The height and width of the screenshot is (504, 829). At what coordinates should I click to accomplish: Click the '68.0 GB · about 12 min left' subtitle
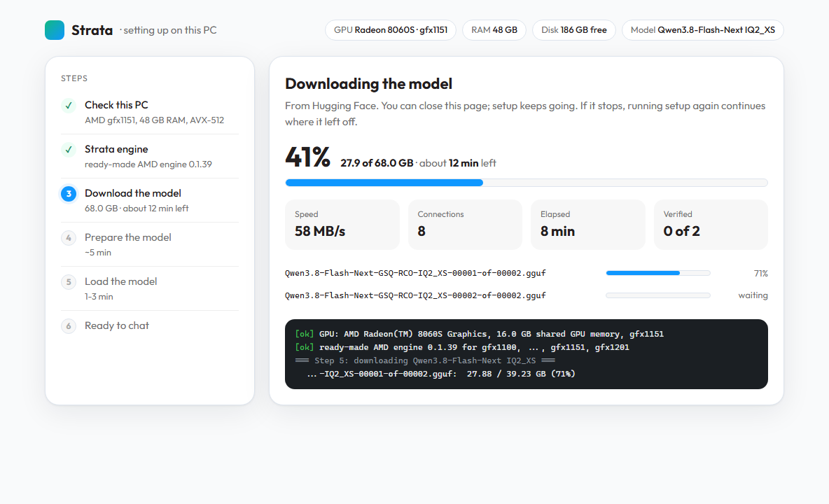(137, 209)
